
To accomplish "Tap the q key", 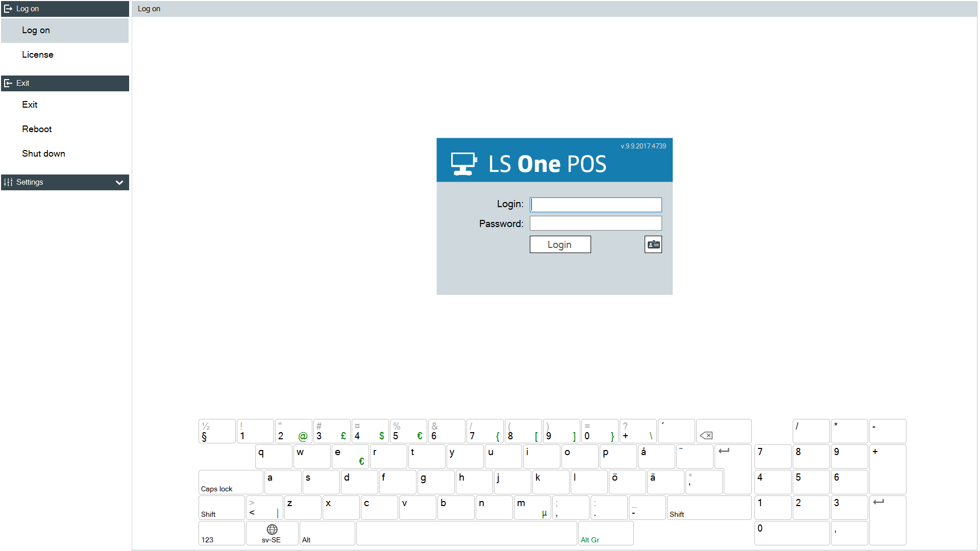I will point(274,457).
